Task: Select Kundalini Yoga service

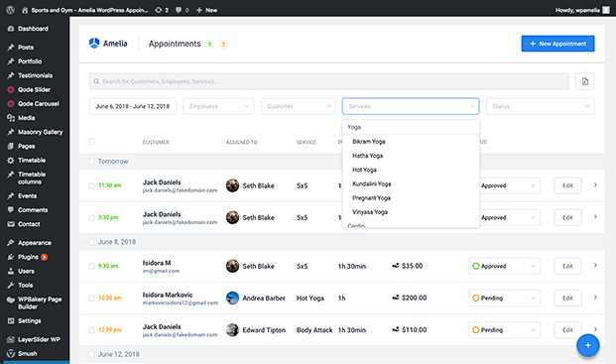Action: [411, 183]
